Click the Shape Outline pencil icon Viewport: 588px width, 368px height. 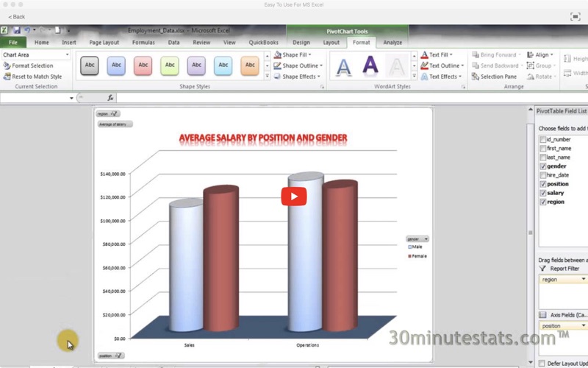pyautogui.click(x=278, y=66)
